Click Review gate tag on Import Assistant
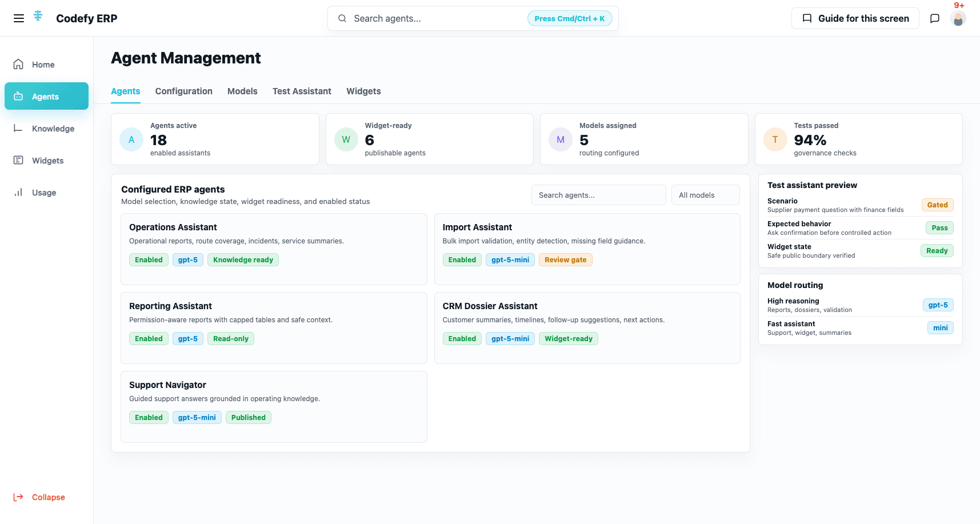The image size is (980, 524). pyautogui.click(x=566, y=260)
